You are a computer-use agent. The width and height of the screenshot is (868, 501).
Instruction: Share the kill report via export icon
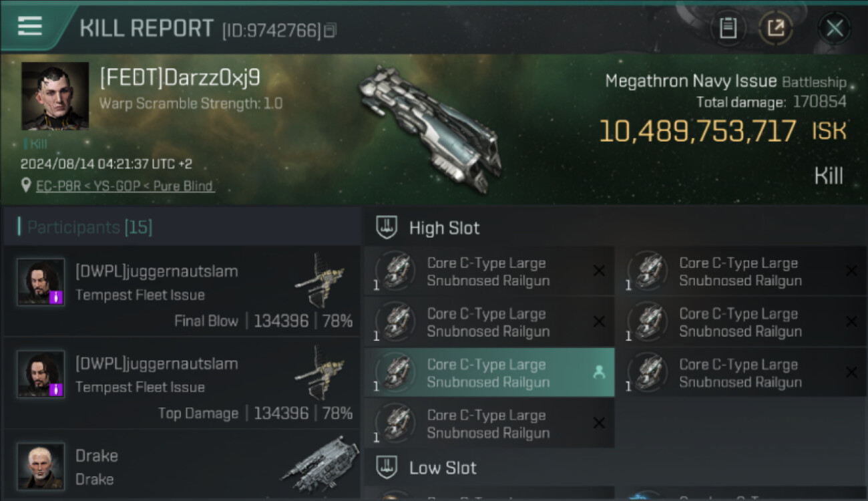pos(776,28)
